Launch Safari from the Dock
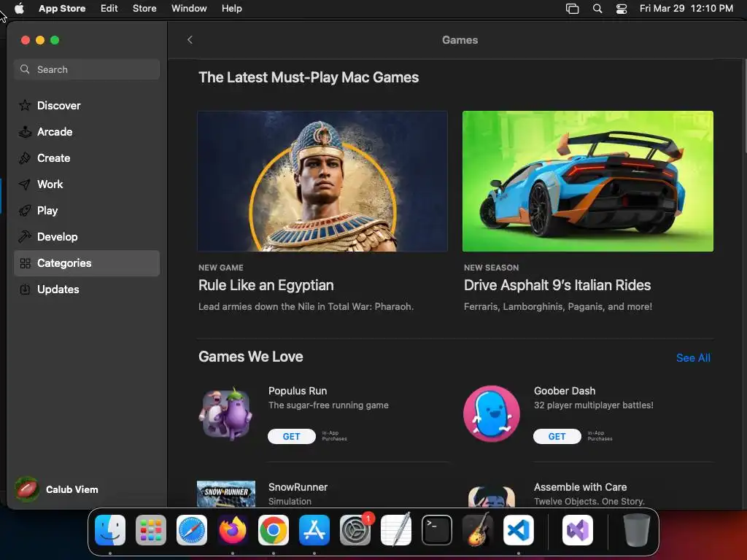 pos(192,530)
